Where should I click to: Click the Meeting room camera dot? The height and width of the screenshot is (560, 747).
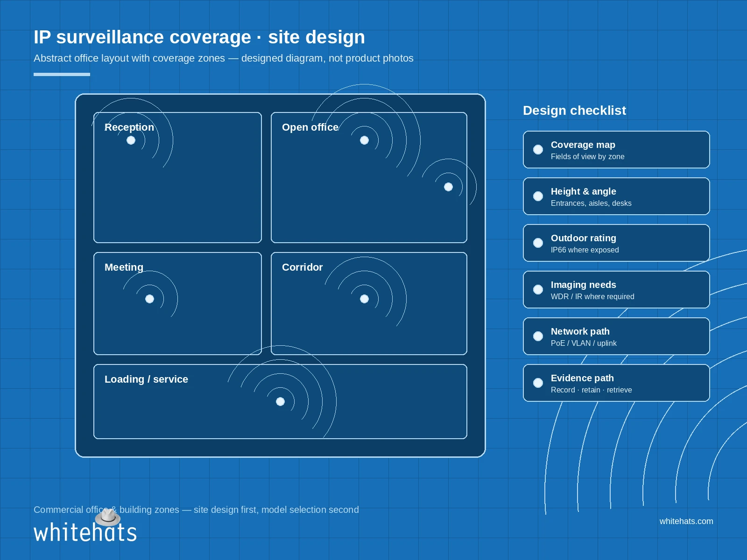(149, 299)
